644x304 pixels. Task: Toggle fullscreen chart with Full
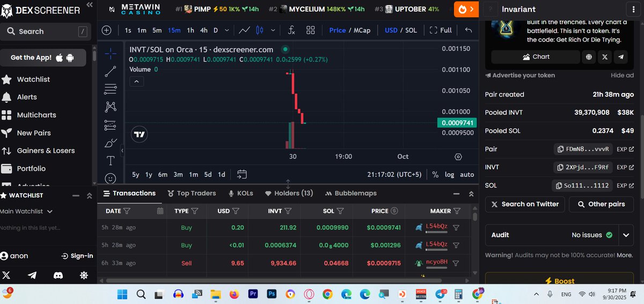click(x=441, y=30)
